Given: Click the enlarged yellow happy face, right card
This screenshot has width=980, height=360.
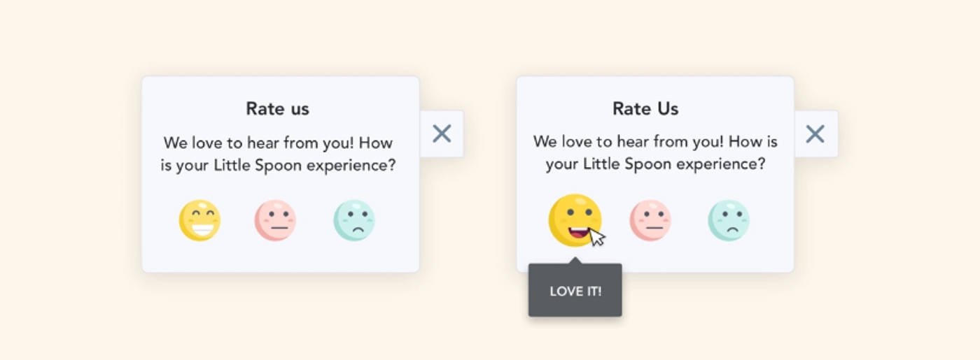Looking at the screenshot, I should coord(574,220).
